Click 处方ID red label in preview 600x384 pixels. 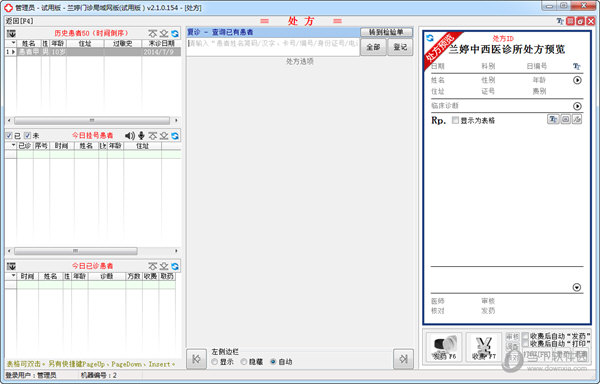coord(503,39)
